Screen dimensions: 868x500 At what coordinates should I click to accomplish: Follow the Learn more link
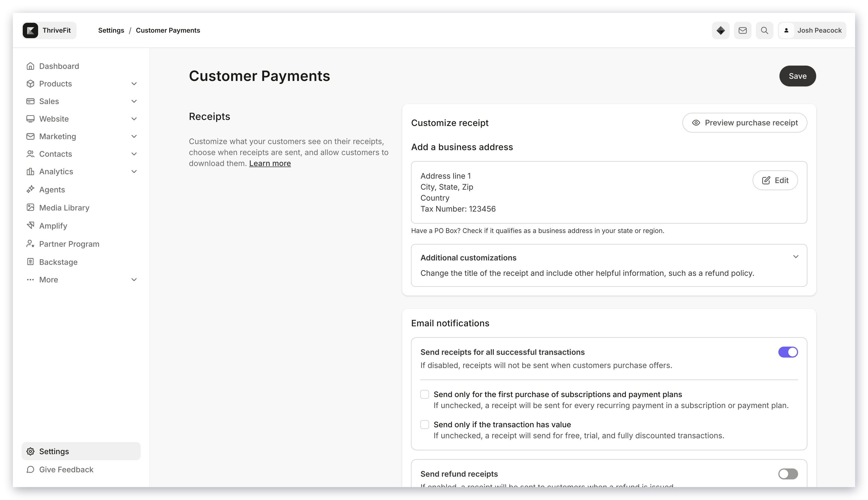[x=270, y=164]
